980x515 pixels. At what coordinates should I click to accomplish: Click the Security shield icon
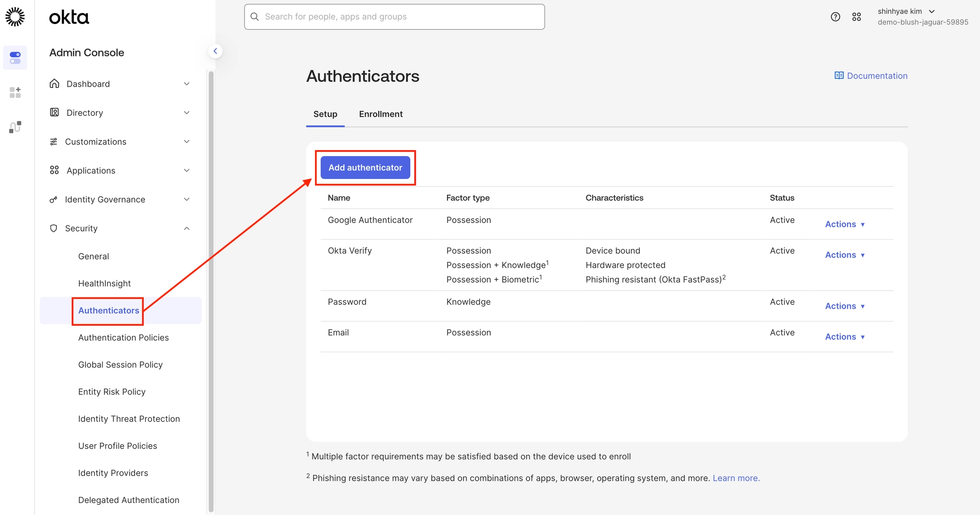[x=54, y=228]
